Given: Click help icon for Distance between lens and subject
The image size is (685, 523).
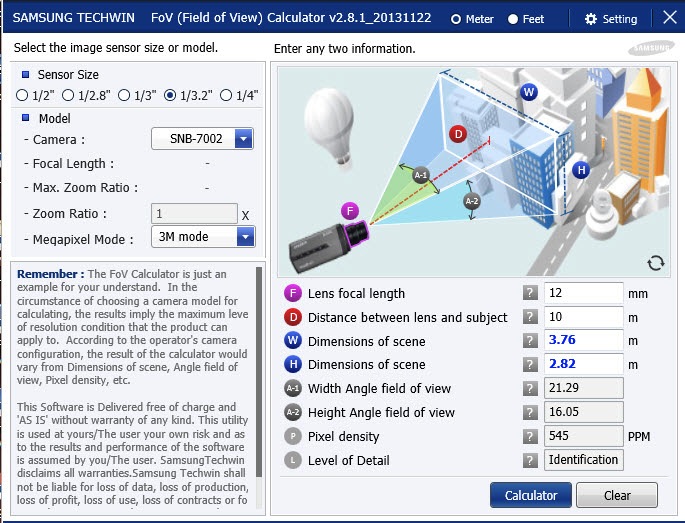Looking at the screenshot, I should (x=530, y=317).
